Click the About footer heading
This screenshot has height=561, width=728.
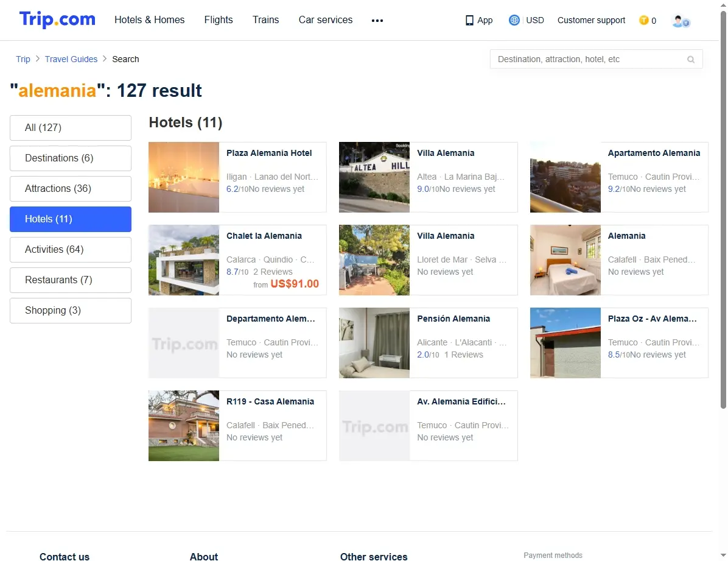(204, 556)
